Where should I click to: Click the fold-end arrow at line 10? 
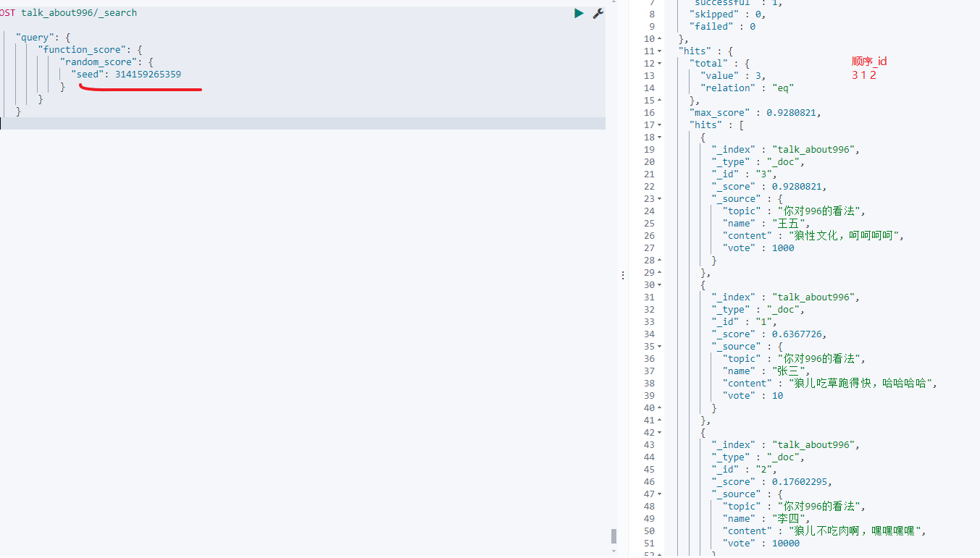(x=660, y=39)
